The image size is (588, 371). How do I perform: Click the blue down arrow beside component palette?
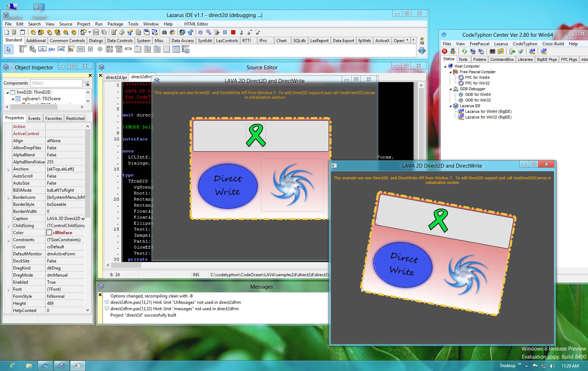pos(422,51)
